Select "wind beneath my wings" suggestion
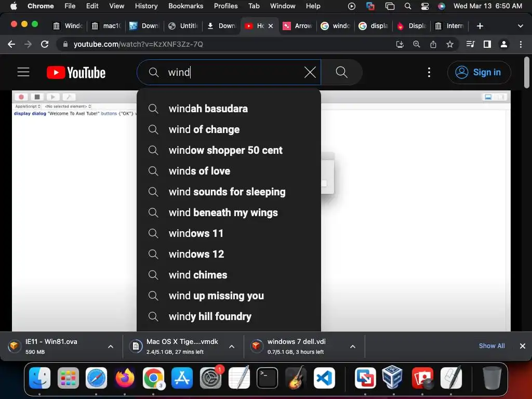Viewport: 532px width, 399px height. (x=229, y=212)
